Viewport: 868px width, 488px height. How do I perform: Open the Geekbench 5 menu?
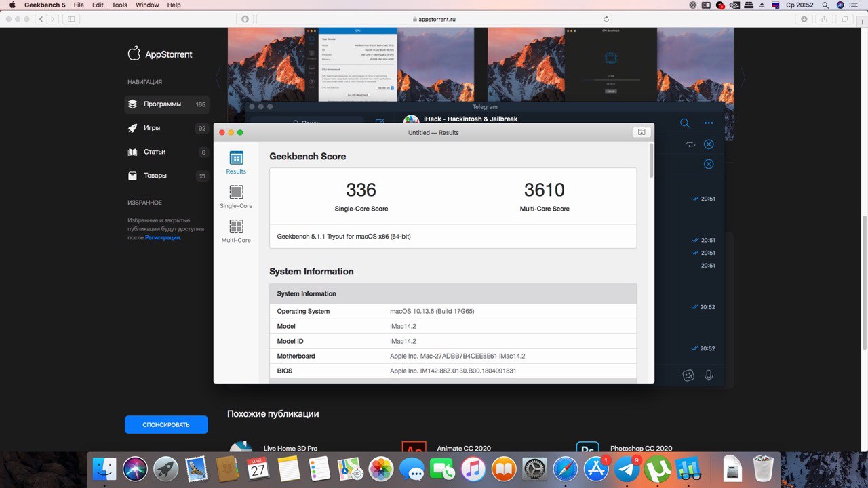click(45, 5)
